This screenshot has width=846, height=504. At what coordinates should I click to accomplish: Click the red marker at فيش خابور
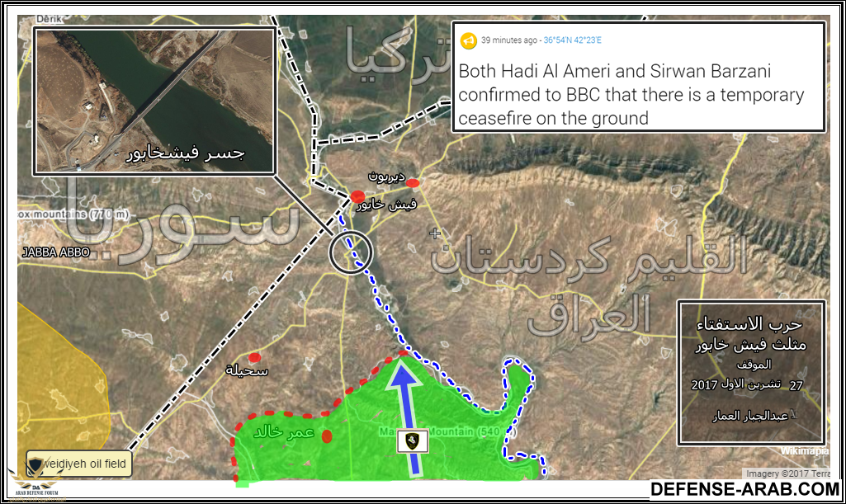[357, 196]
